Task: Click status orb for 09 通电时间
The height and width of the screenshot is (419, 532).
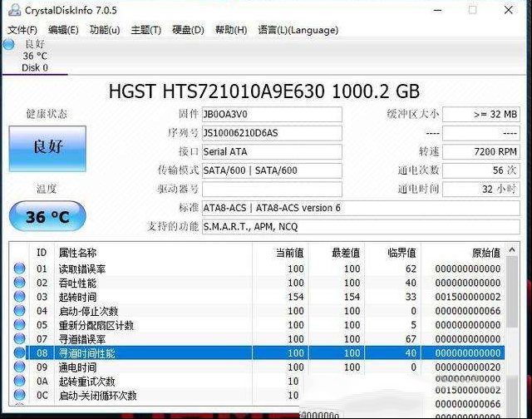Action: click(20, 367)
